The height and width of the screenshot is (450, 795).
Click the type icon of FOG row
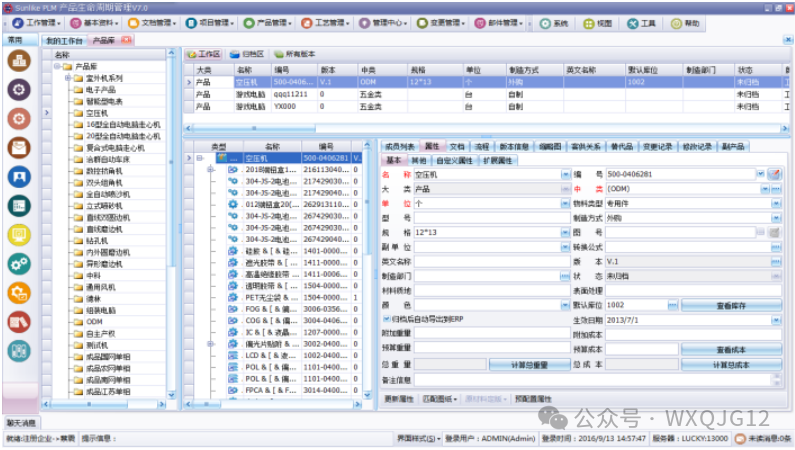[233, 309]
